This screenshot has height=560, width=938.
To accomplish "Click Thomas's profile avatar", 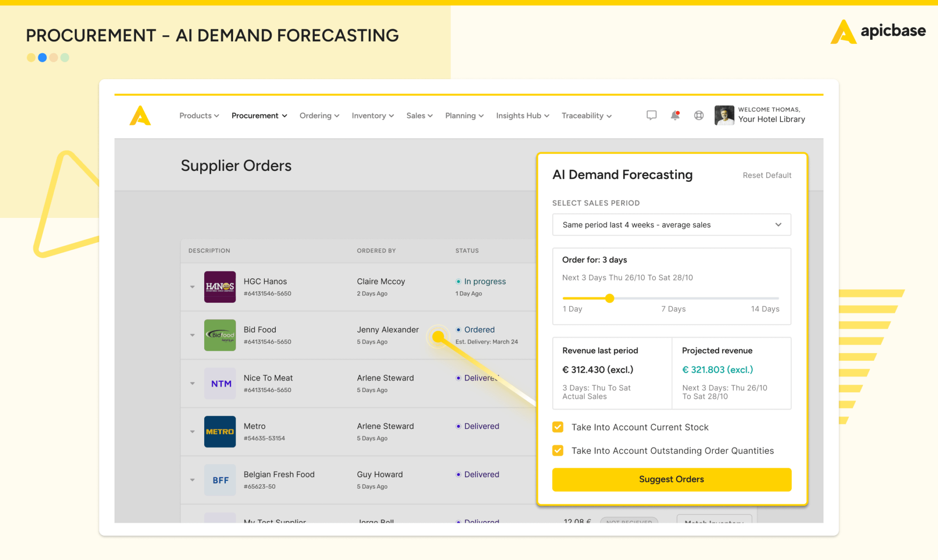I will 724,115.
